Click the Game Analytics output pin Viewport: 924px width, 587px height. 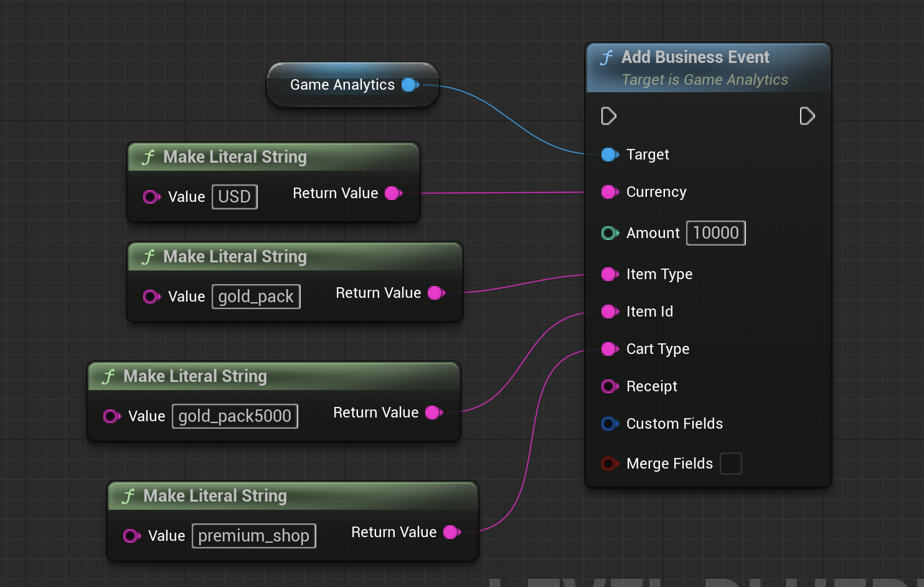tap(410, 85)
